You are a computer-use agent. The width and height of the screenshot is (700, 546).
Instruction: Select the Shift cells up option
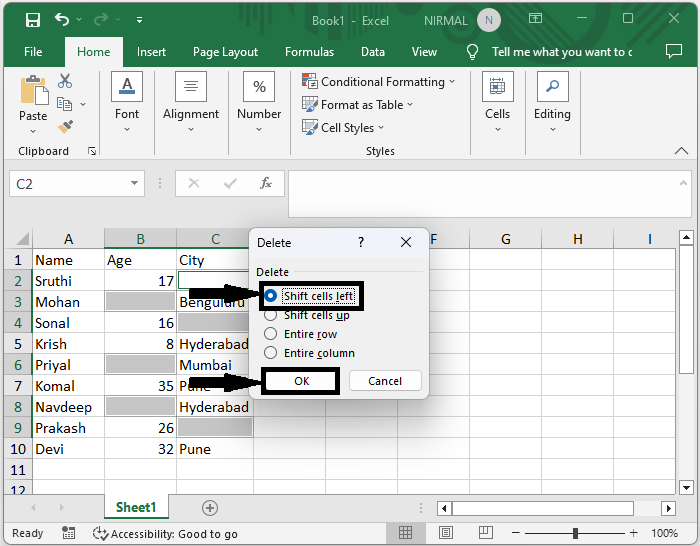270,315
